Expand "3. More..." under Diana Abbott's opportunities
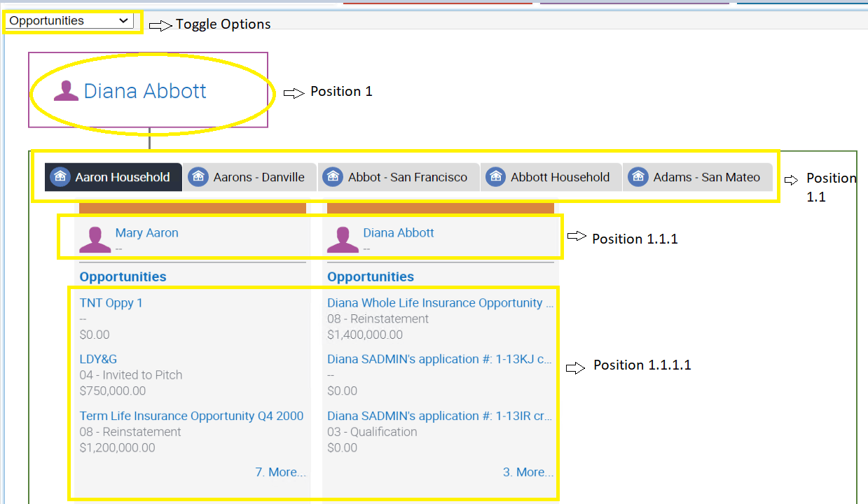Viewport: 868px width, 504px height. coord(528,472)
